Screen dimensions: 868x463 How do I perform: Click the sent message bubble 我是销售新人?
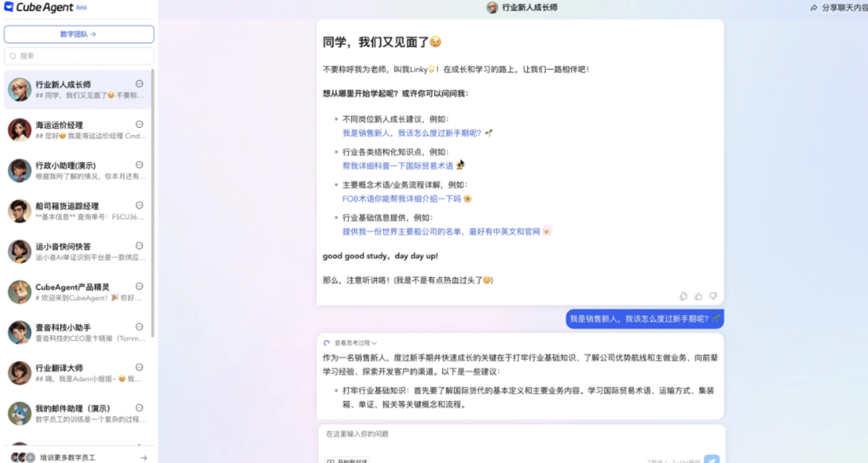pos(645,319)
